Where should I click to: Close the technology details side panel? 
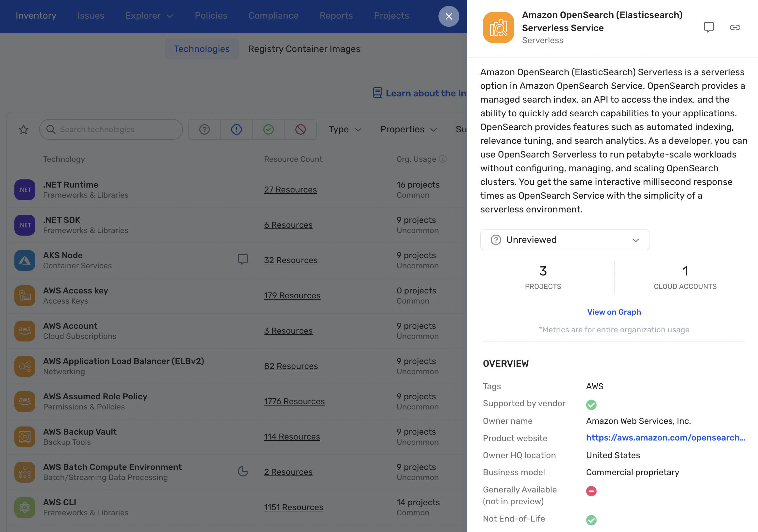(449, 16)
